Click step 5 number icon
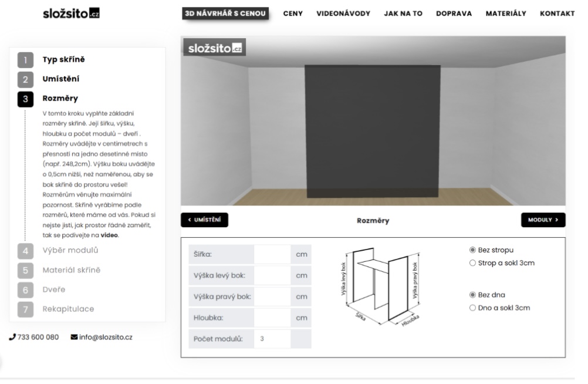The image size is (588, 384). click(x=25, y=270)
